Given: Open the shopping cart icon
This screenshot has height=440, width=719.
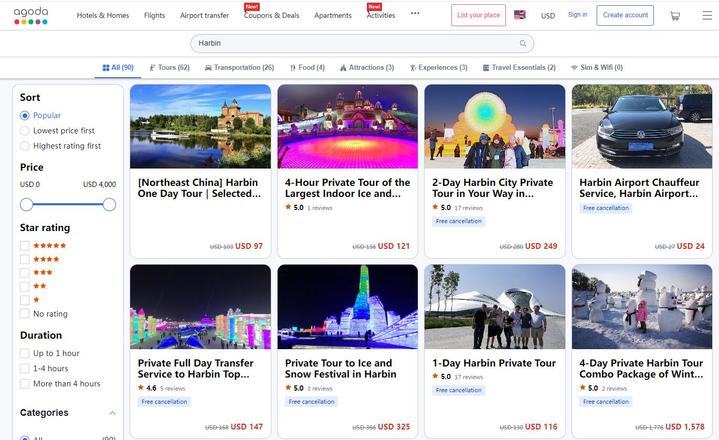Looking at the screenshot, I should [x=674, y=15].
